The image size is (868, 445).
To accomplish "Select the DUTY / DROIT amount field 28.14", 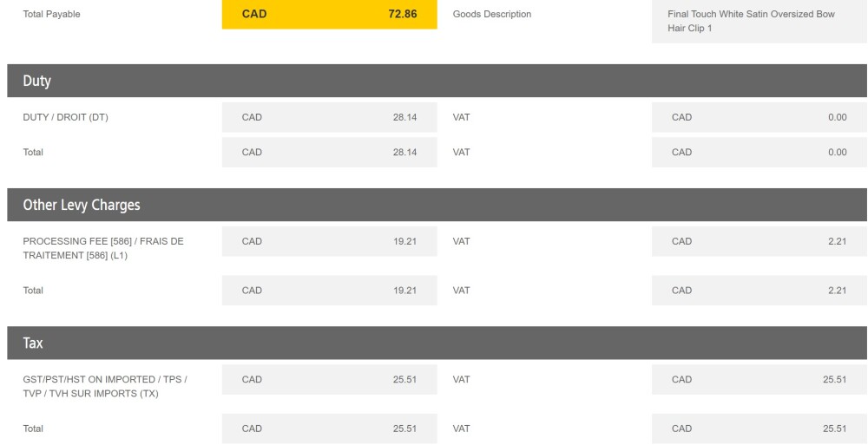I will pos(329,119).
